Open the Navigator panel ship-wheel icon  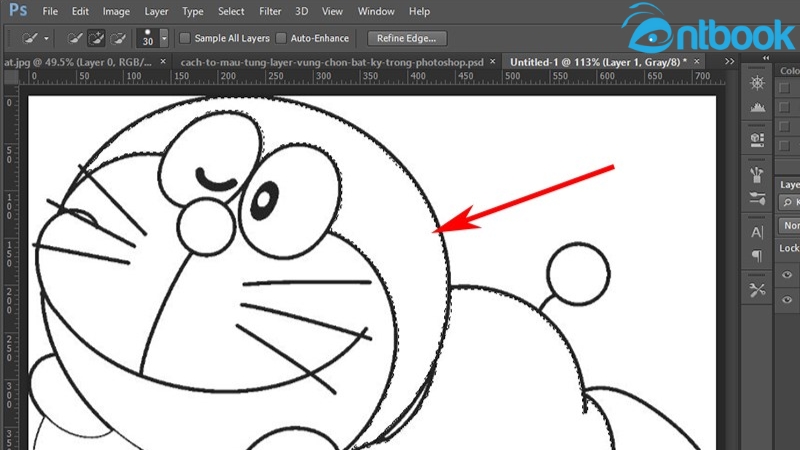click(x=757, y=83)
